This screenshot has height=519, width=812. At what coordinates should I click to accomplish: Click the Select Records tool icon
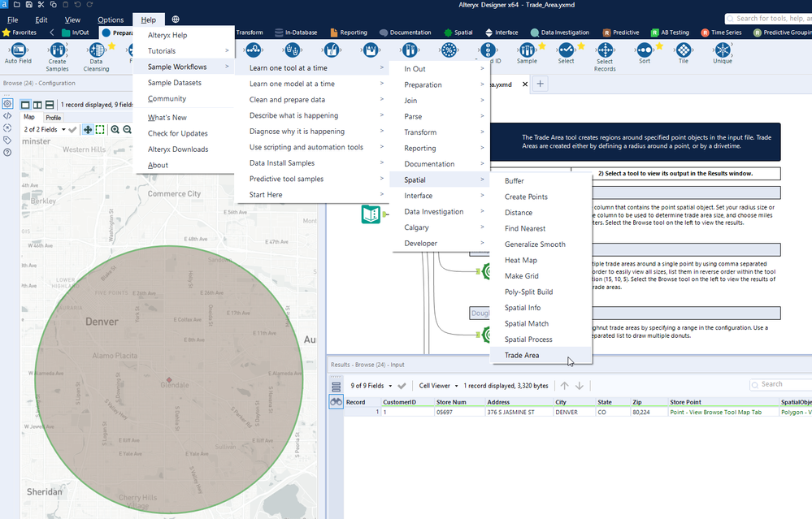point(605,50)
